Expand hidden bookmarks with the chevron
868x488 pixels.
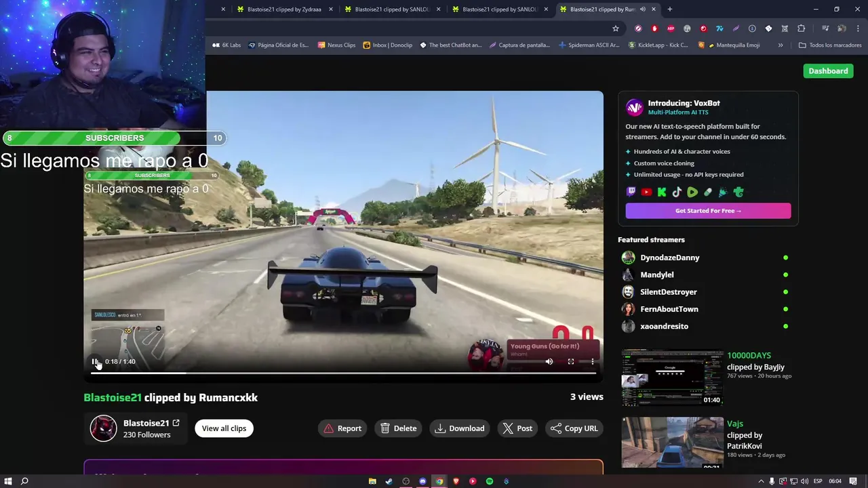pos(781,45)
